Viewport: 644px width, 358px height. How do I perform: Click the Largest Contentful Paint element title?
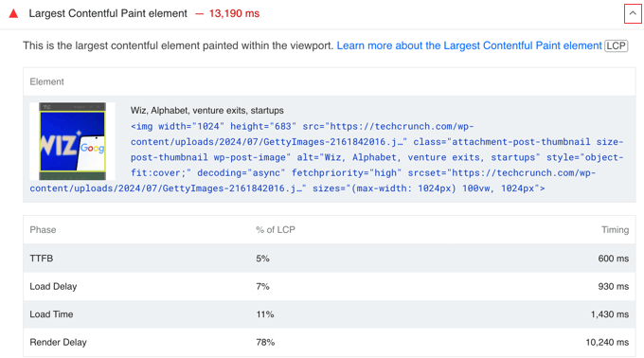[108, 13]
